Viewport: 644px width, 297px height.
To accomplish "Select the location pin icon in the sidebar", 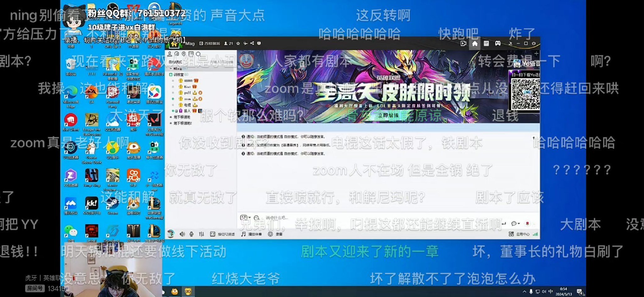I will pyautogui.click(x=184, y=54).
